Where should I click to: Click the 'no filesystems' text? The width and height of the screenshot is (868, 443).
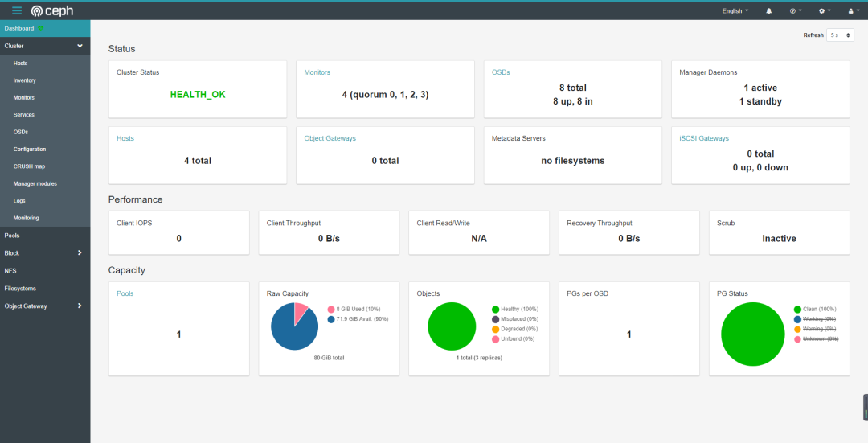(573, 161)
